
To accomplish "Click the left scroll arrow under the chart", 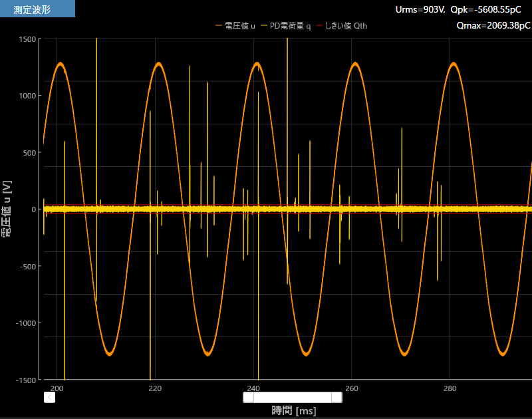I will pyautogui.click(x=49, y=397).
